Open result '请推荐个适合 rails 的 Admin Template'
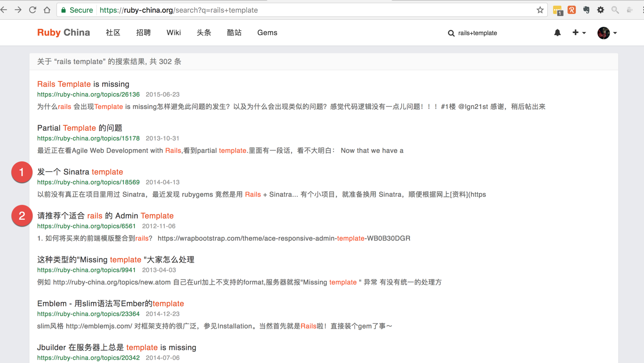This screenshot has width=644, height=363. (105, 216)
